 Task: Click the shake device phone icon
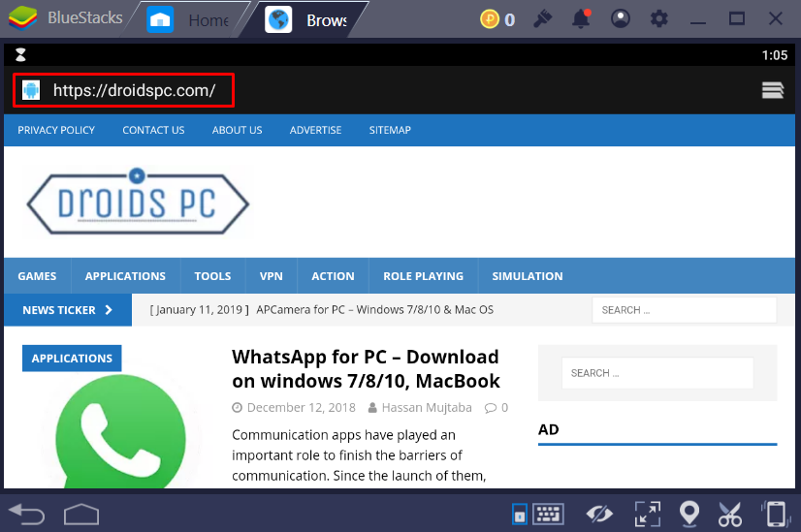(774, 513)
